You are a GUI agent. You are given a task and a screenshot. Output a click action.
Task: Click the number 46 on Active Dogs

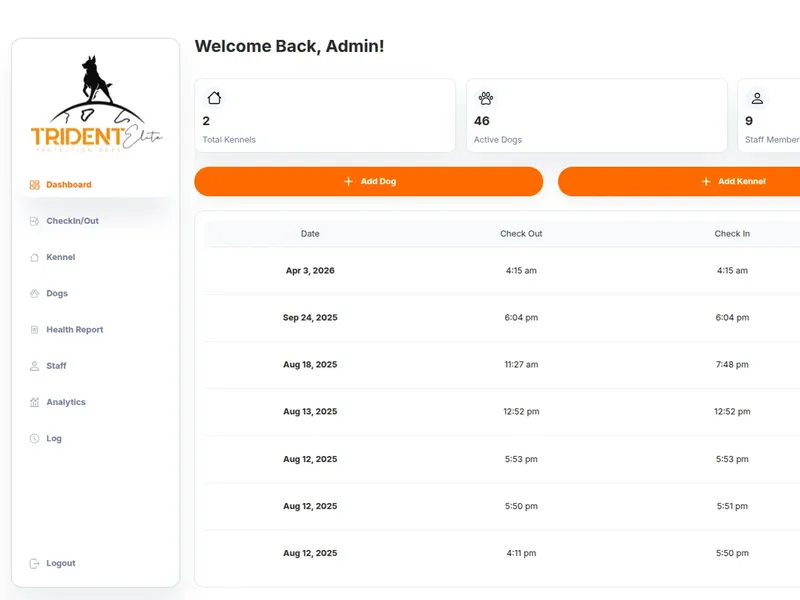point(482,121)
